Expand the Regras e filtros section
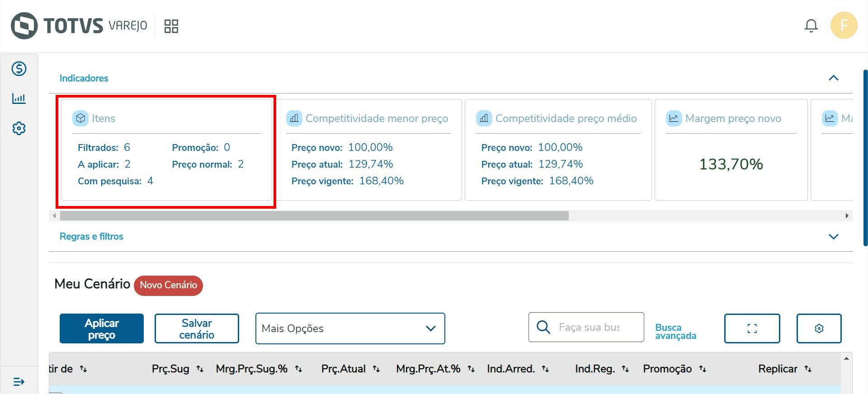 point(833,236)
